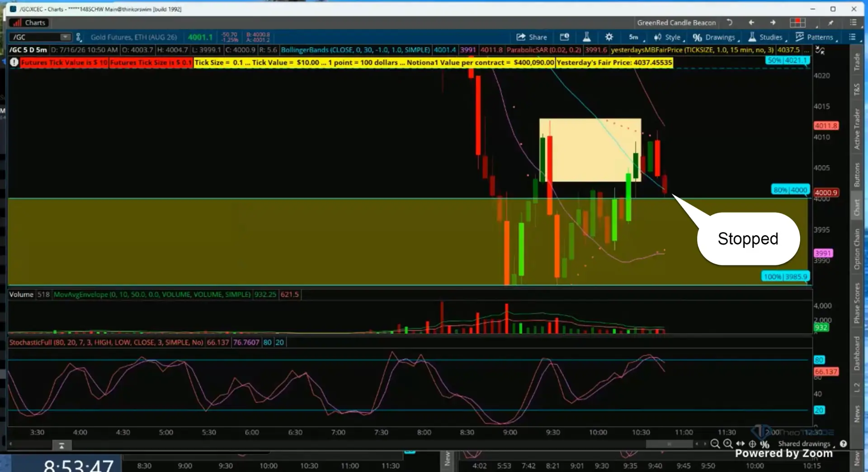Click the yesterdaysMBFairPrice study label

click(692, 50)
